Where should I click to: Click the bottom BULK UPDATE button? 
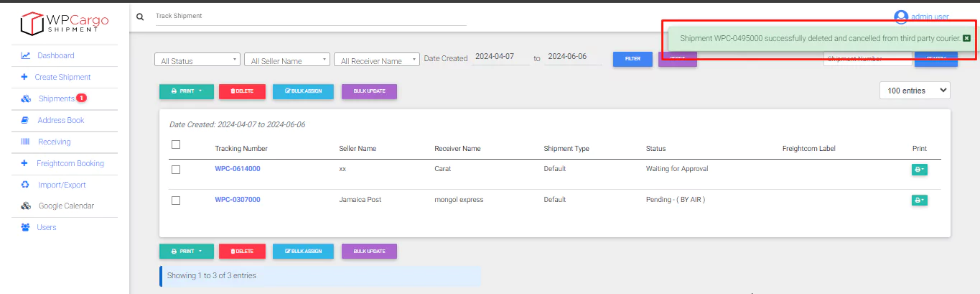pyautogui.click(x=369, y=251)
